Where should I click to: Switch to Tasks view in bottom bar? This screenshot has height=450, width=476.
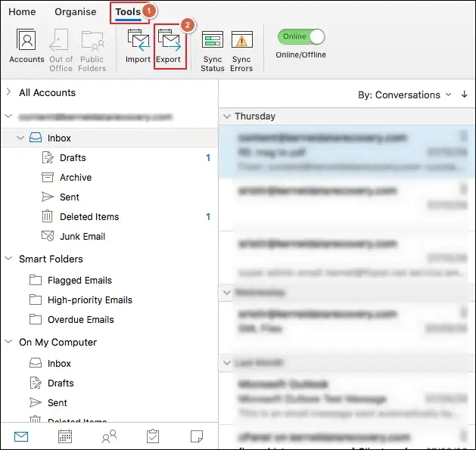(153, 436)
